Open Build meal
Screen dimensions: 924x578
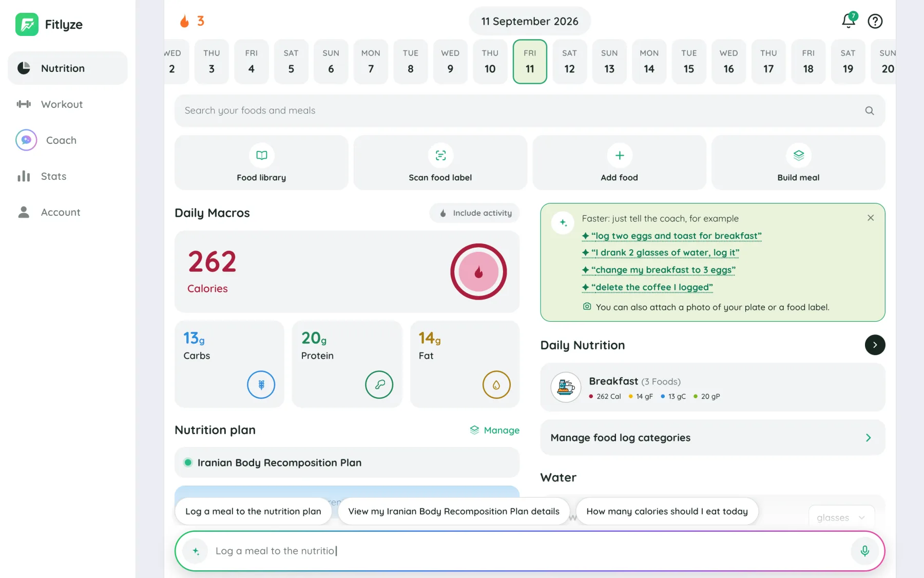[x=798, y=163]
